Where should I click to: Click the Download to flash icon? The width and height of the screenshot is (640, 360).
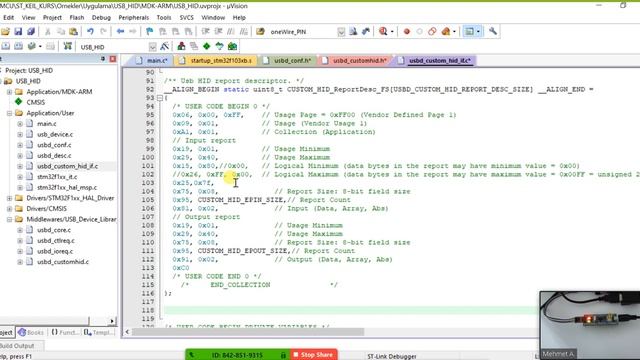click(x=68, y=46)
